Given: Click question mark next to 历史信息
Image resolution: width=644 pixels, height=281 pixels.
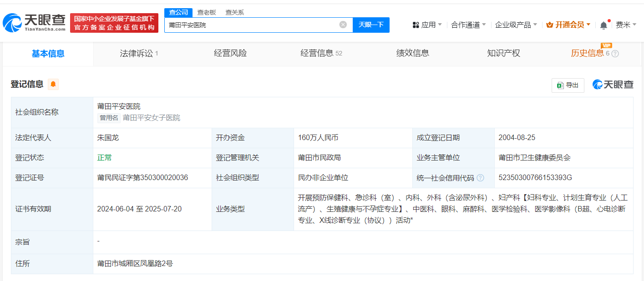Looking at the screenshot, I should [614, 53].
